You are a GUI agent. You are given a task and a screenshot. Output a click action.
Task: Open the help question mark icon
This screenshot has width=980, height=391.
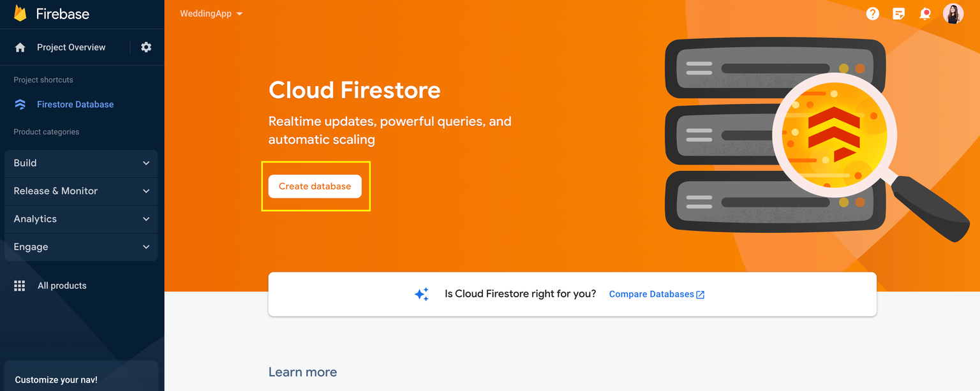pos(873,13)
